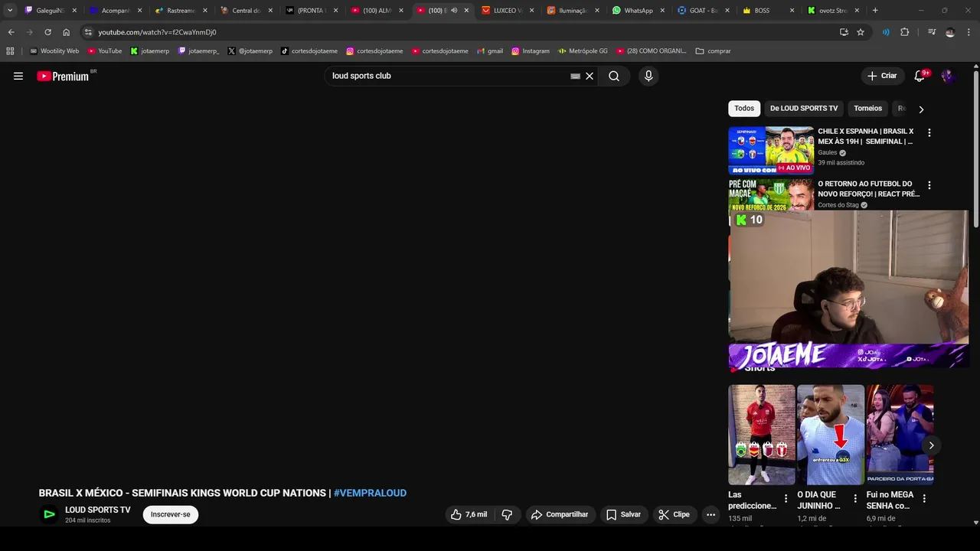
Task: Bookmark this page with star icon
Action: tap(861, 32)
